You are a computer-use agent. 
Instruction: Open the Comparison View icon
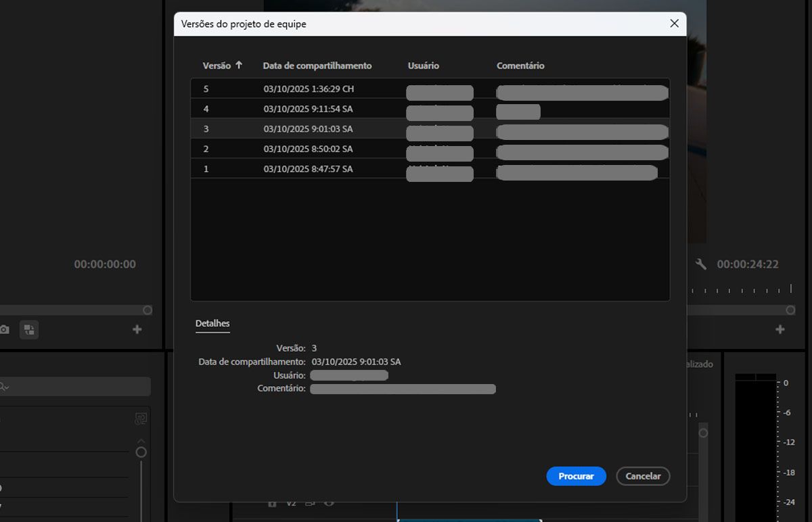[x=28, y=329]
